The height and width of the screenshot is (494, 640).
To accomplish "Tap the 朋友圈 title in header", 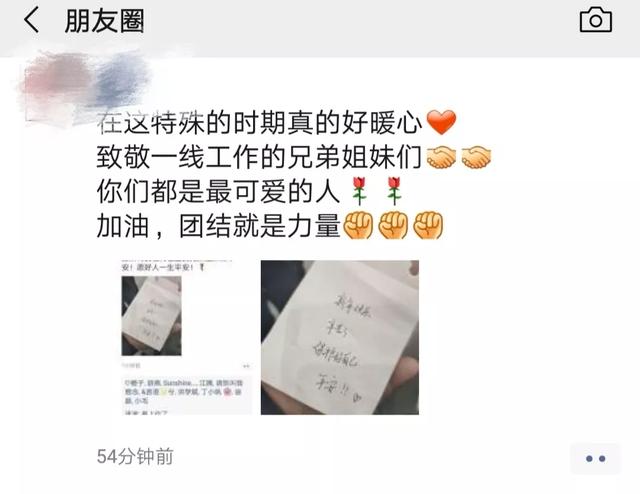I will (x=104, y=21).
